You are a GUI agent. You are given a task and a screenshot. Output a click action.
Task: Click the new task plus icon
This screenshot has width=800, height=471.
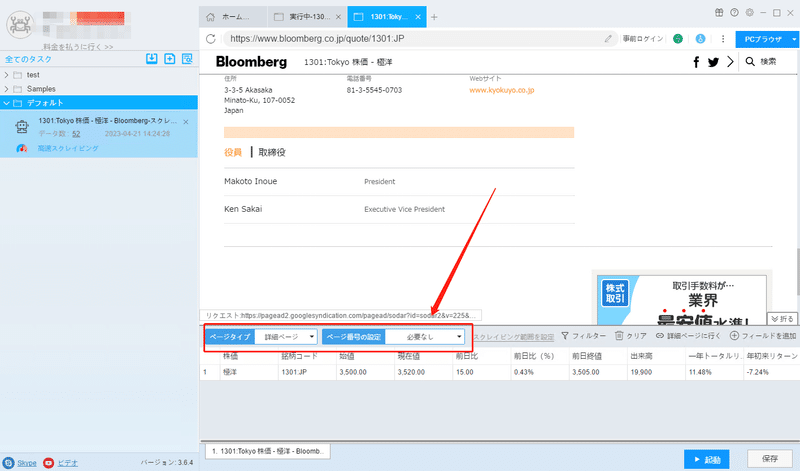tap(170, 59)
